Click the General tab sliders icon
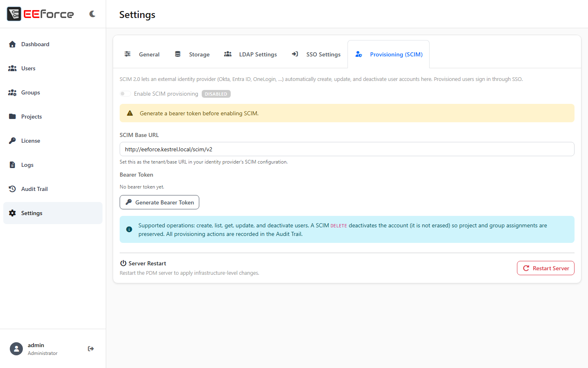This screenshot has height=368, width=588. point(127,54)
